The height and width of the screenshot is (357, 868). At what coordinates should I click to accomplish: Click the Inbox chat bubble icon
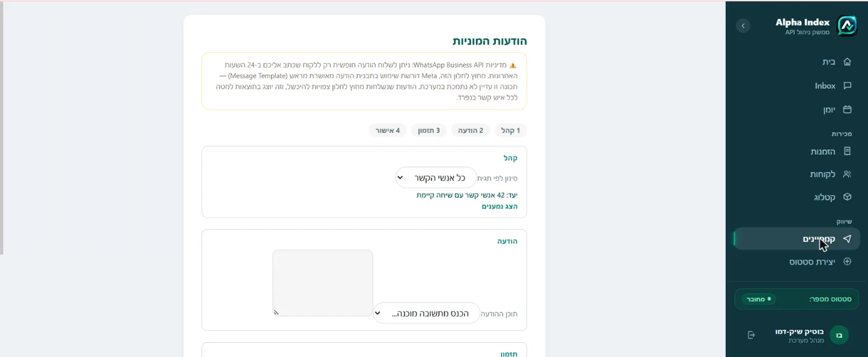click(847, 86)
